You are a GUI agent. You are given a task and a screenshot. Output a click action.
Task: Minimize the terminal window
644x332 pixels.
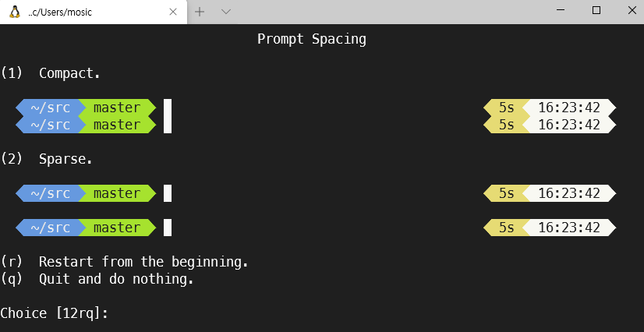[x=561, y=11]
